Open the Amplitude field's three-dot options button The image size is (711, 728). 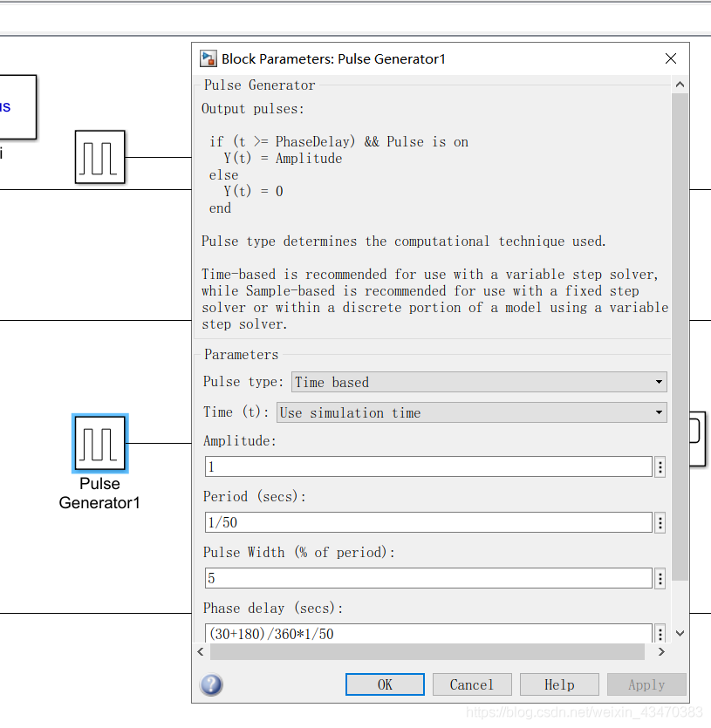coord(660,466)
